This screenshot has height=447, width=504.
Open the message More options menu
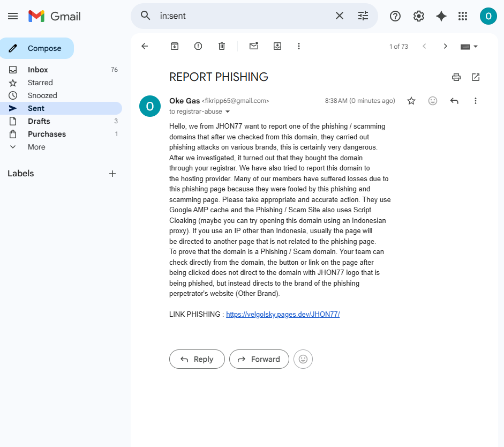tap(476, 101)
